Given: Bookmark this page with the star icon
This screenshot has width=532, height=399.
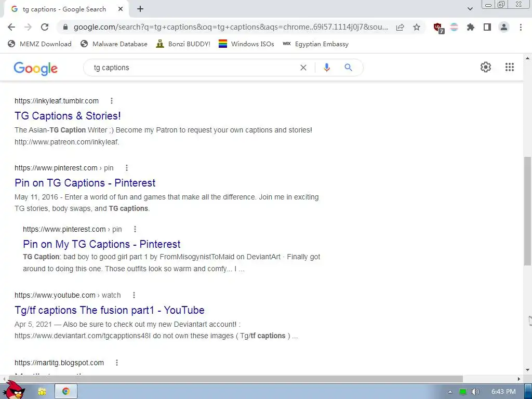Looking at the screenshot, I should coord(417,27).
